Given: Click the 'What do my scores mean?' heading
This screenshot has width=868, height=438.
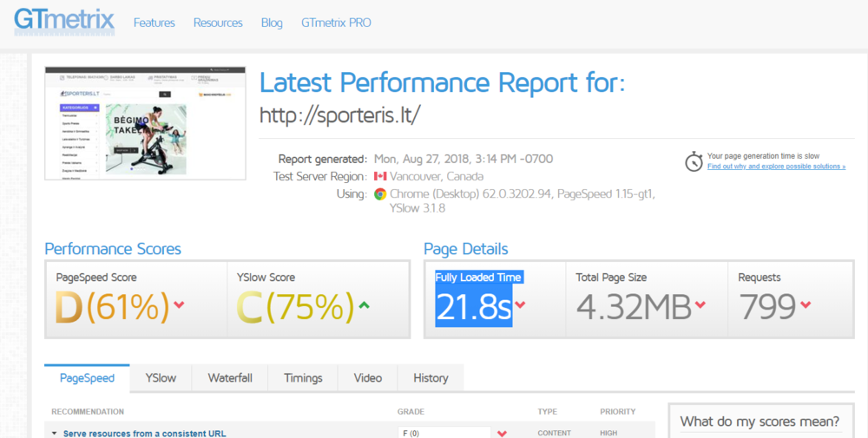Looking at the screenshot, I should tap(759, 422).
